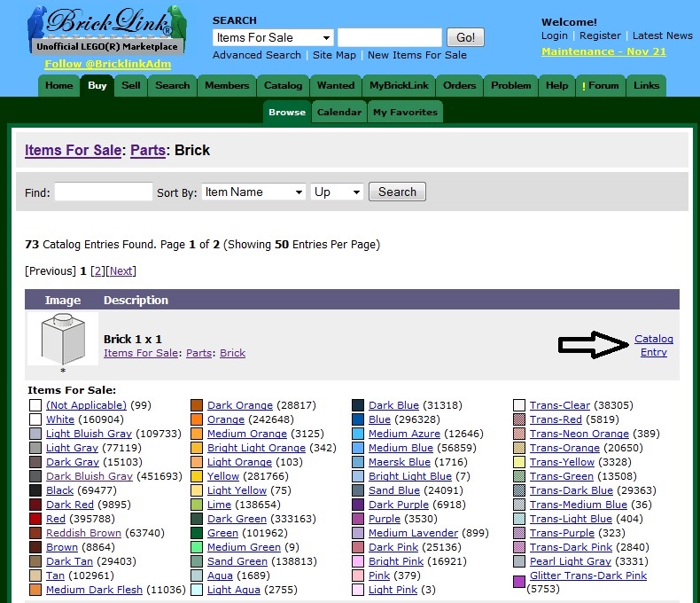Screen dimensions: 700x603
Task: Open the Medium Dark Flesh listings
Action: click(94, 590)
